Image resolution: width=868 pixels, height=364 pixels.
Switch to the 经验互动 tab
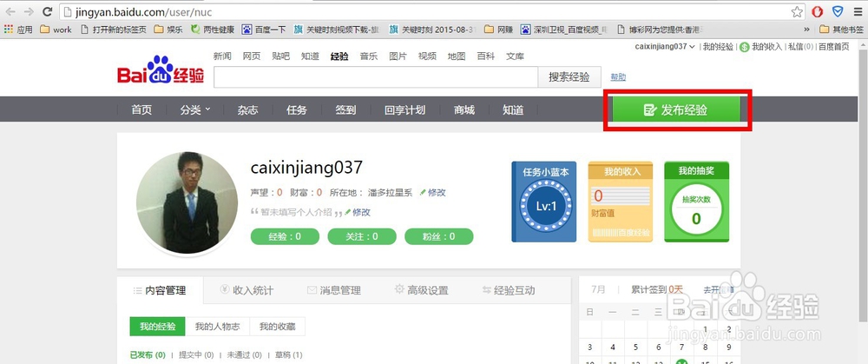[x=508, y=290]
